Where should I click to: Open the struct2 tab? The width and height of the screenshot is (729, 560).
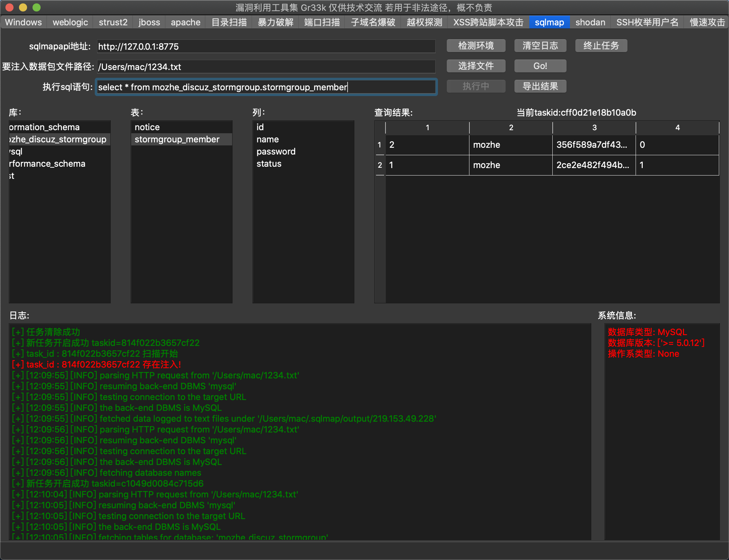[113, 22]
